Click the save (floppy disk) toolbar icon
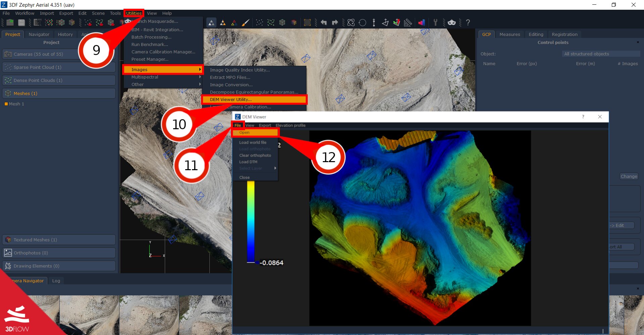This screenshot has width=644, height=335. point(21,22)
